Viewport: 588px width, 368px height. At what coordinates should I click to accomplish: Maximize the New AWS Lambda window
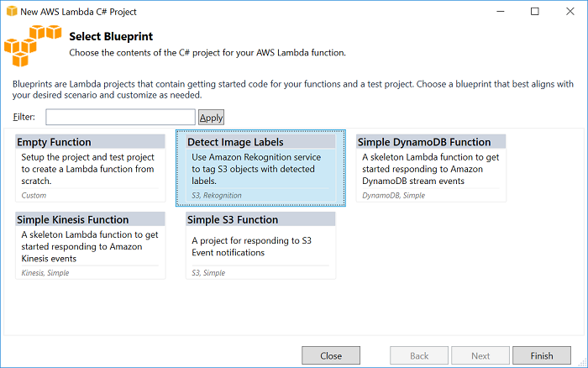(x=535, y=11)
